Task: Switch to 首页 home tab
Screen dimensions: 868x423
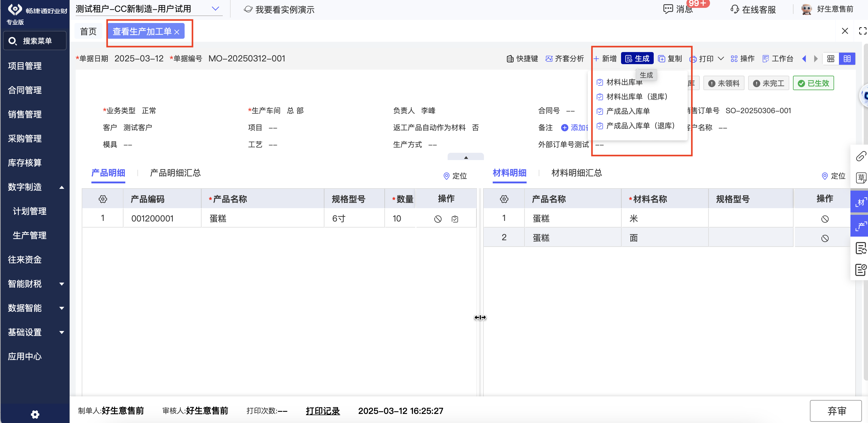Action: click(88, 31)
